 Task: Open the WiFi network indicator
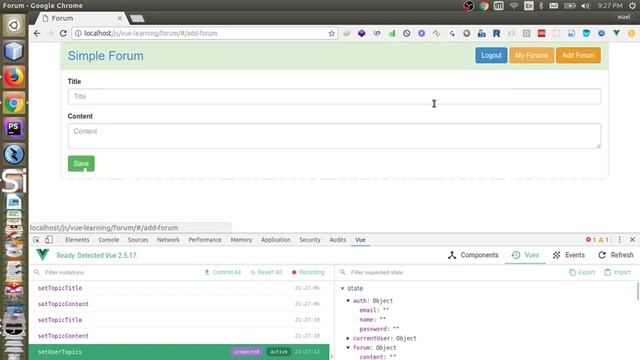click(x=514, y=6)
